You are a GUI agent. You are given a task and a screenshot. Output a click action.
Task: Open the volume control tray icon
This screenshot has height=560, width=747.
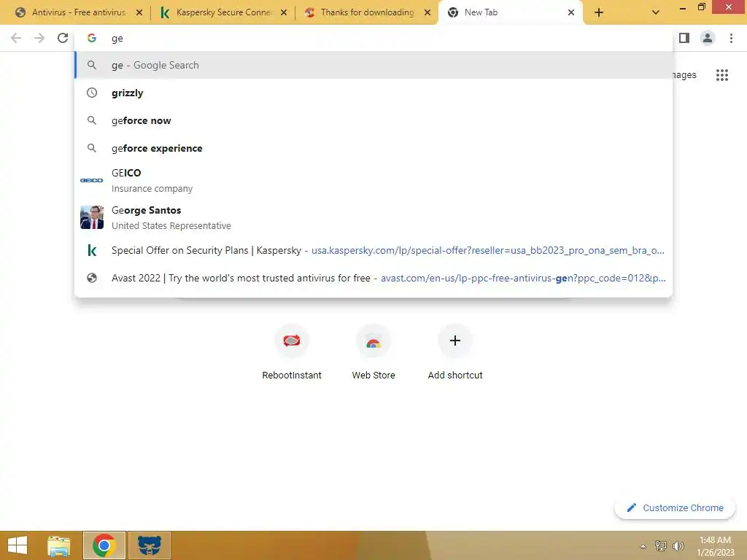678,546
